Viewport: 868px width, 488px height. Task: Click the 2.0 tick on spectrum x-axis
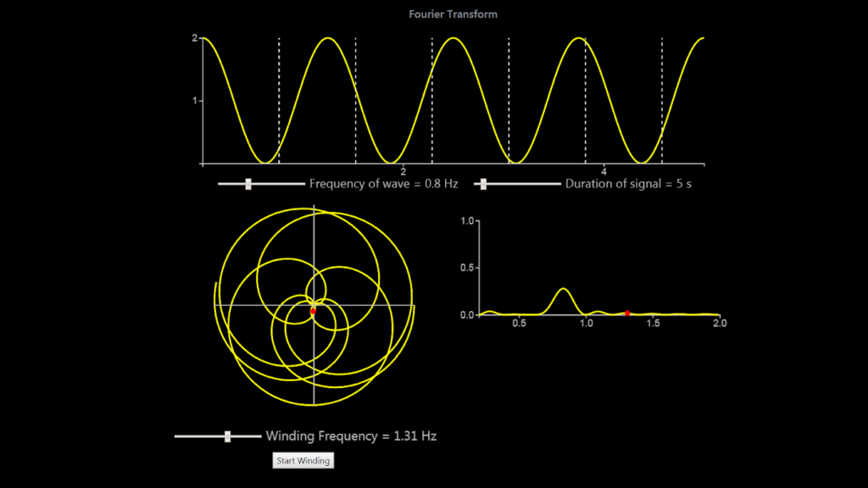tap(721, 323)
